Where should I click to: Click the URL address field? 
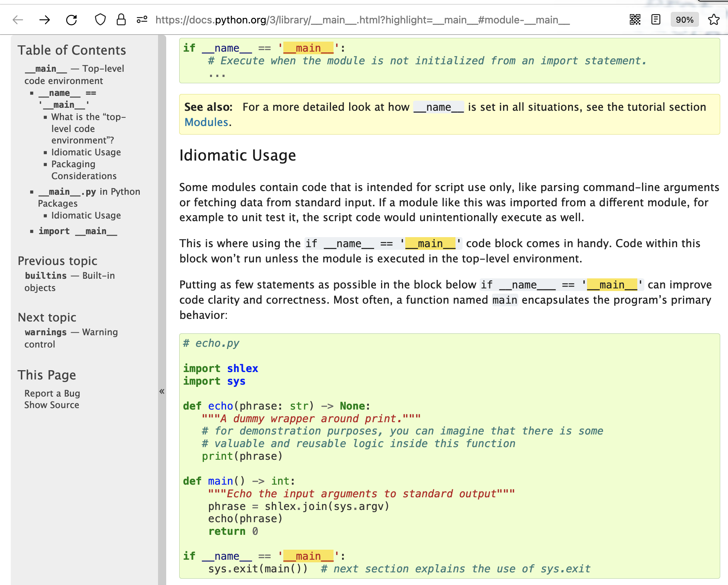point(363,20)
